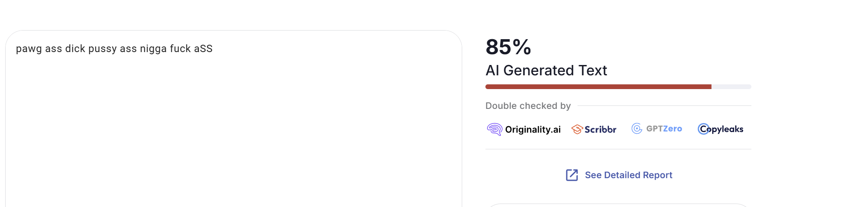868x207 pixels.
Task: Click the Copyleaks circled C logo
Action: 703,129
